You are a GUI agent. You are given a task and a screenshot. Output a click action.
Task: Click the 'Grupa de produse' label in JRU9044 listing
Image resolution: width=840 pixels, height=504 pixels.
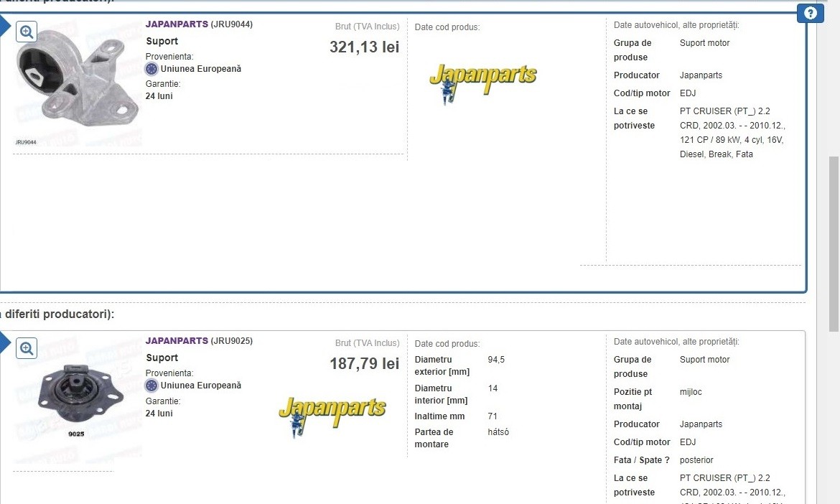coord(633,50)
